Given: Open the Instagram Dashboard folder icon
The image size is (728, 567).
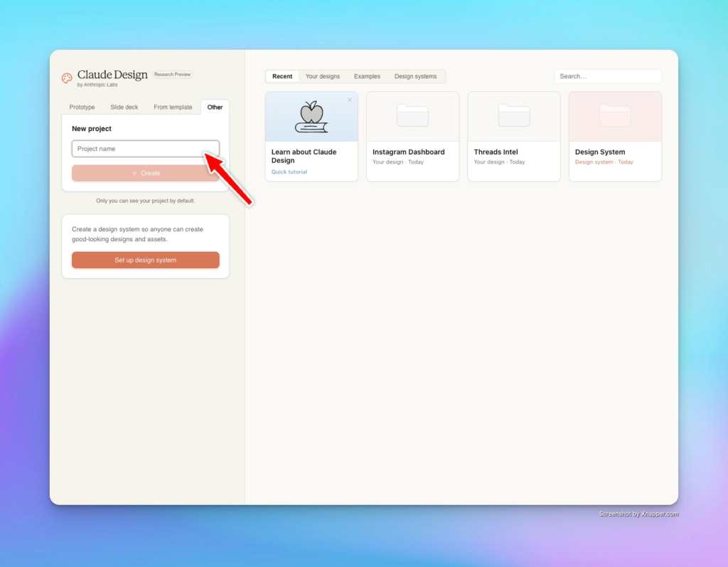Looking at the screenshot, I should click(412, 116).
